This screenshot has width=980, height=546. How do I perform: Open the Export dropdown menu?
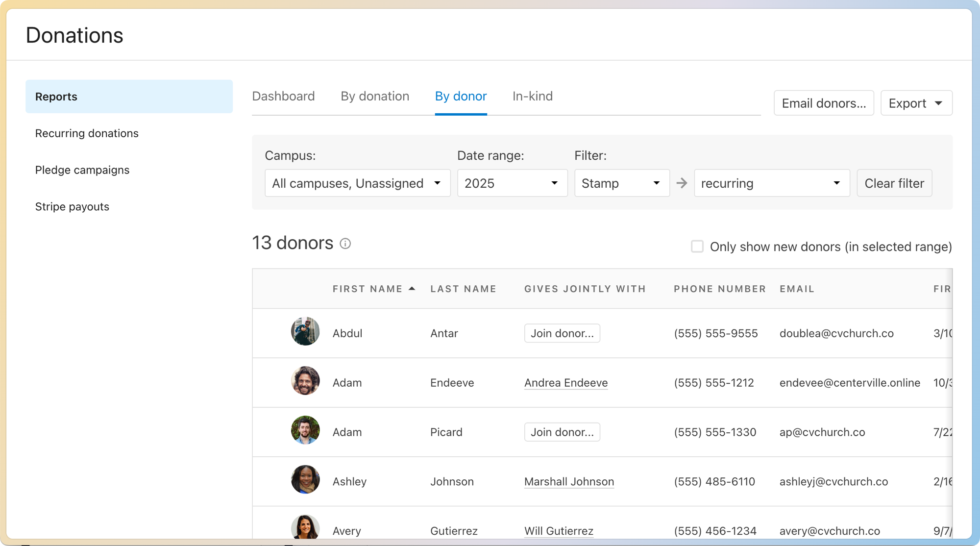[x=916, y=103]
